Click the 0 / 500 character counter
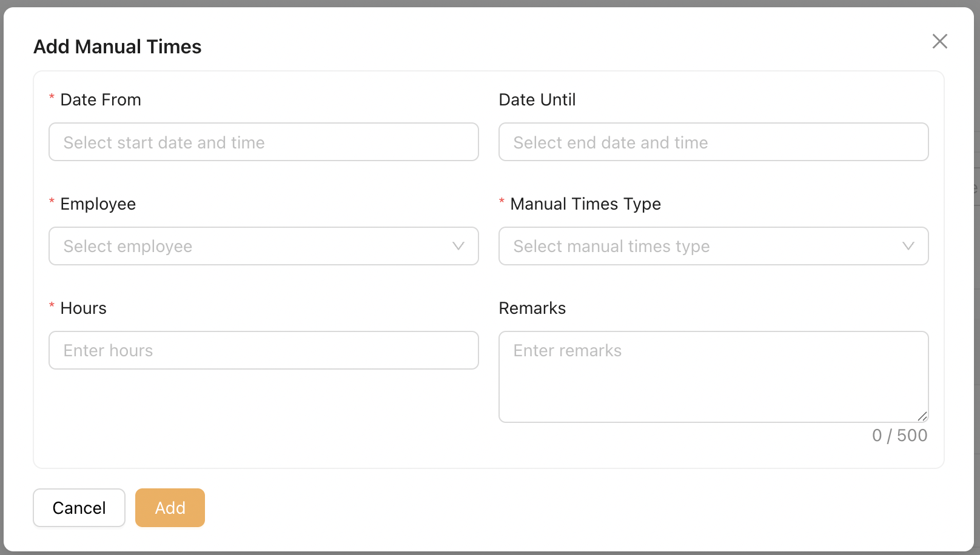980x555 pixels. [899, 436]
